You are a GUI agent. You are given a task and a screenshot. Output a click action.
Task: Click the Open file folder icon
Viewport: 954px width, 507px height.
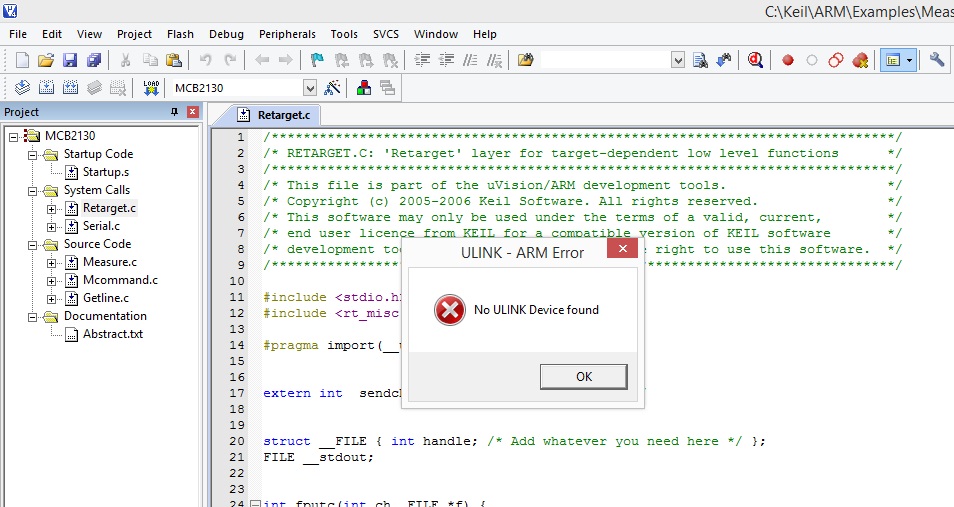tap(46, 60)
